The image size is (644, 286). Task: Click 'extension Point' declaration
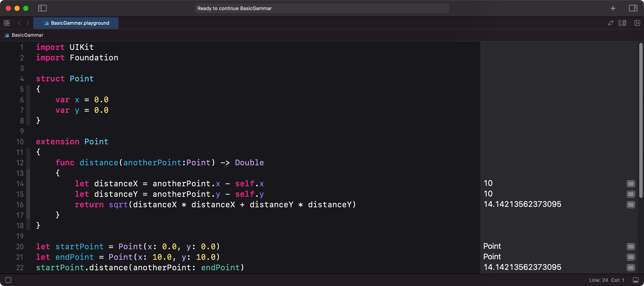[72, 142]
